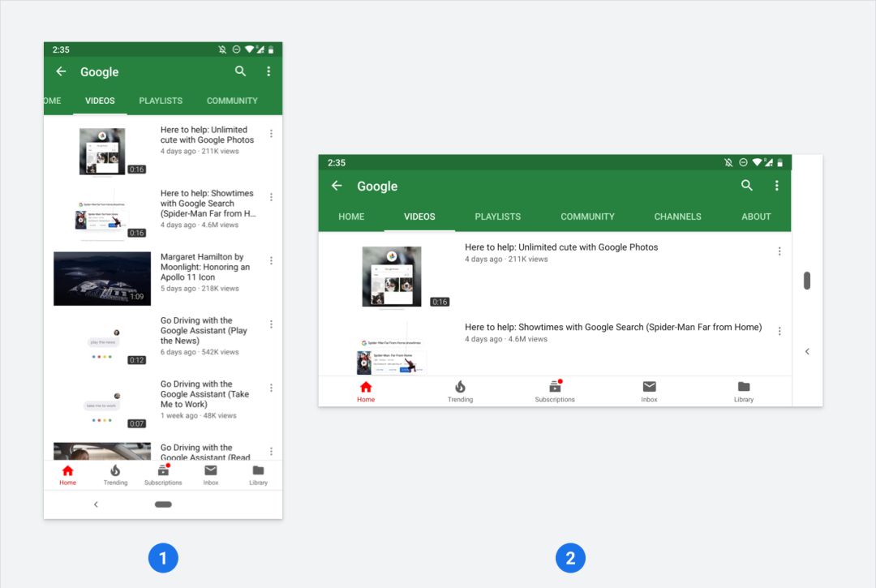Open the overflow menu in the landscape app header
The height and width of the screenshot is (588, 876).
[x=776, y=186]
